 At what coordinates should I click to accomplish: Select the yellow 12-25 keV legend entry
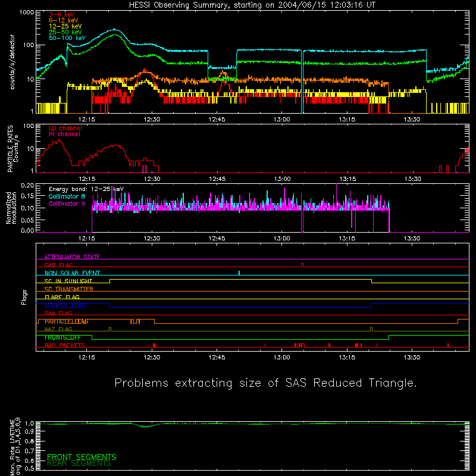click(65, 26)
